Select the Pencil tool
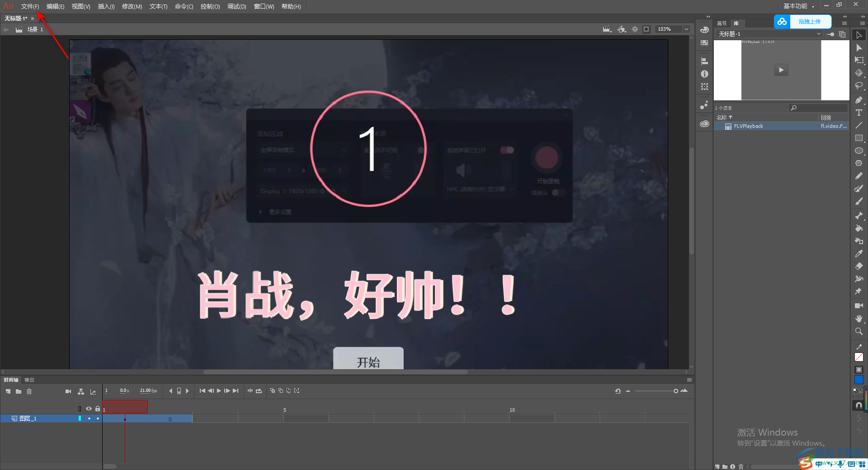 859,176
